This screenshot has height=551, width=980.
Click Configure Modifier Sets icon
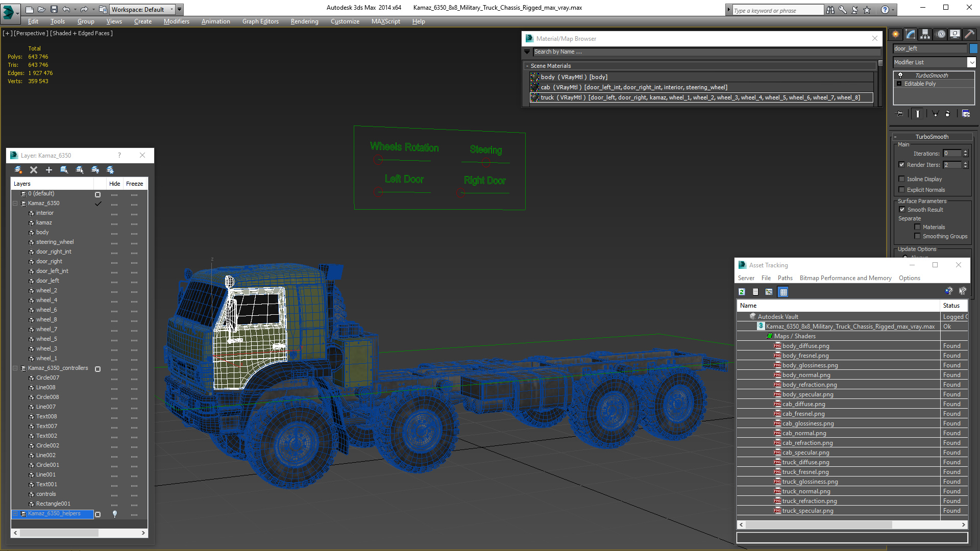[966, 114]
